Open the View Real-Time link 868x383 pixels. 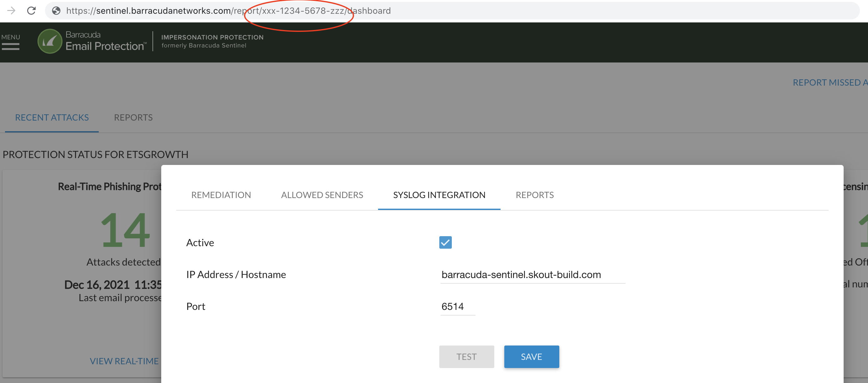tap(124, 361)
